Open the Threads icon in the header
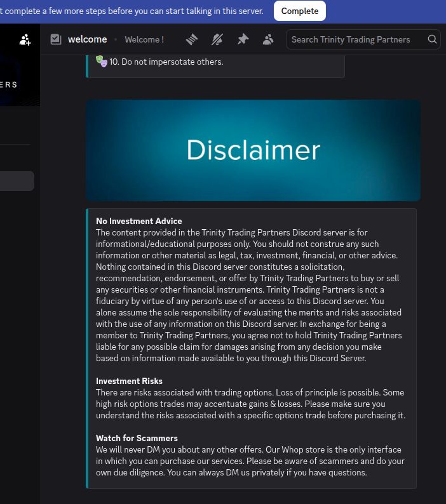The width and height of the screenshot is (446, 504). coord(191,39)
